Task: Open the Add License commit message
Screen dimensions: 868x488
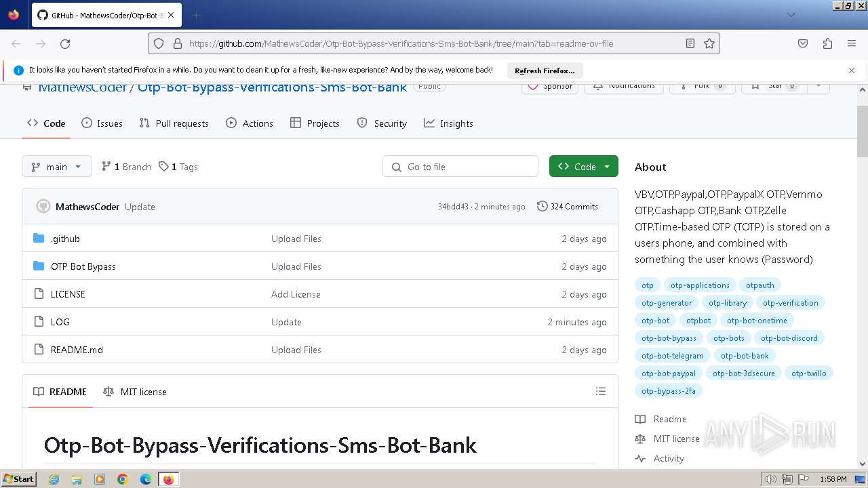Action: coord(296,294)
